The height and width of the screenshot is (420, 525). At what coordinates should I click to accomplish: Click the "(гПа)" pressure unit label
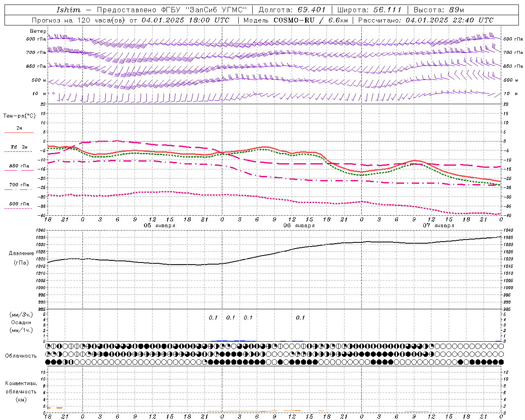pyautogui.click(x=21, y=262)
